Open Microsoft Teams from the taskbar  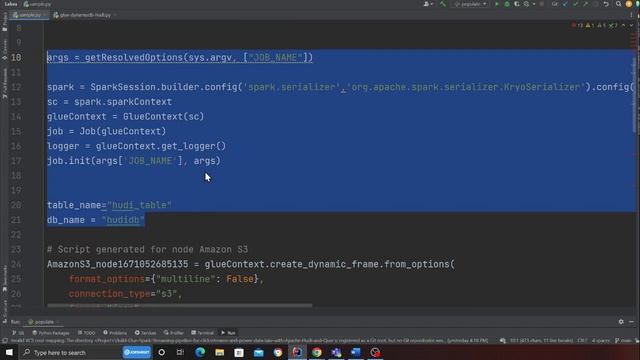[x=336, y=352]
